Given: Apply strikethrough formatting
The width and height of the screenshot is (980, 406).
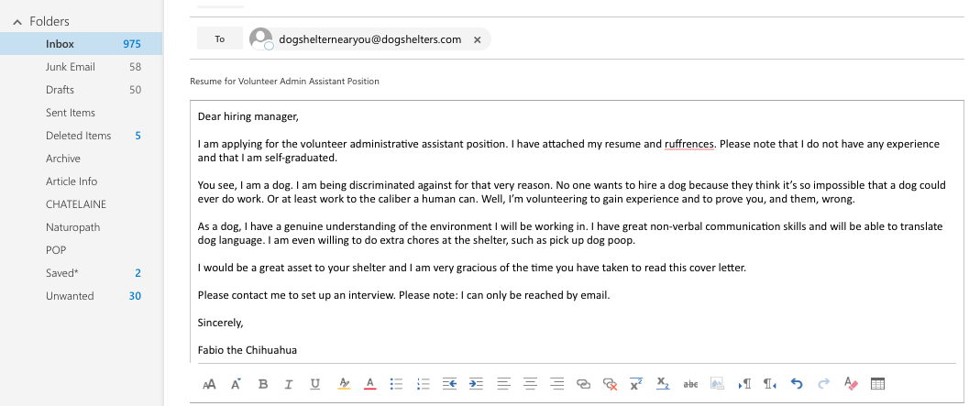Looking at the screenshot, I should 690,384.
